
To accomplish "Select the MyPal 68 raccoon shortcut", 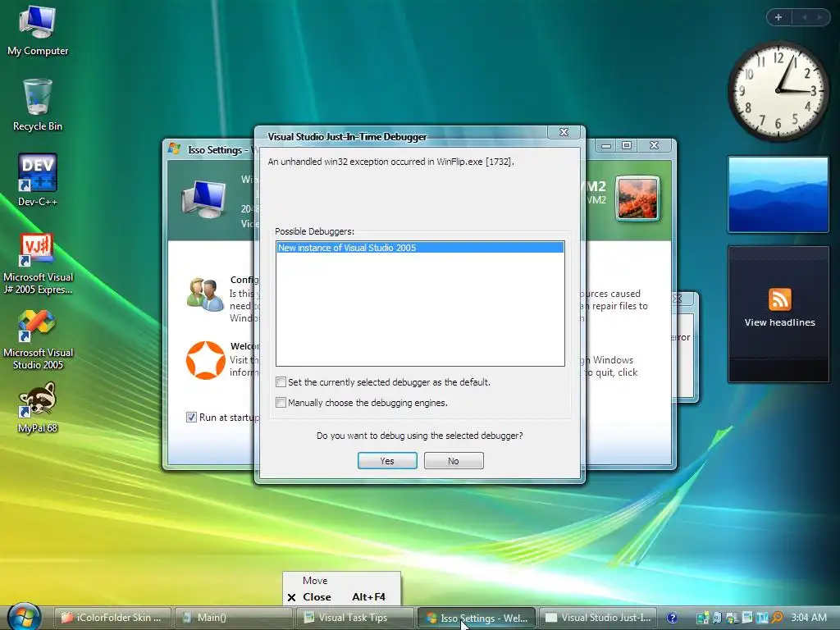I will [38, 407].
